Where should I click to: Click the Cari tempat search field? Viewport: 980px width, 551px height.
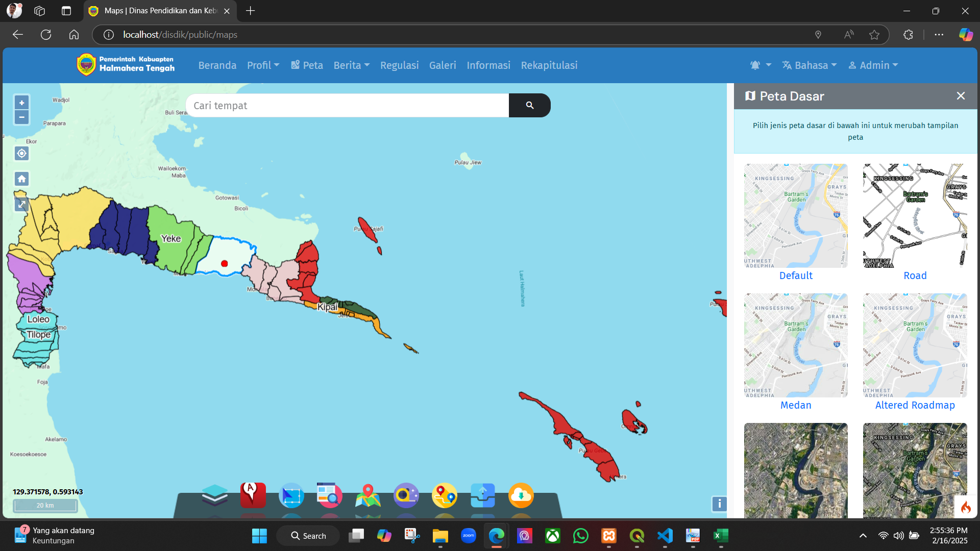point(347,105)
